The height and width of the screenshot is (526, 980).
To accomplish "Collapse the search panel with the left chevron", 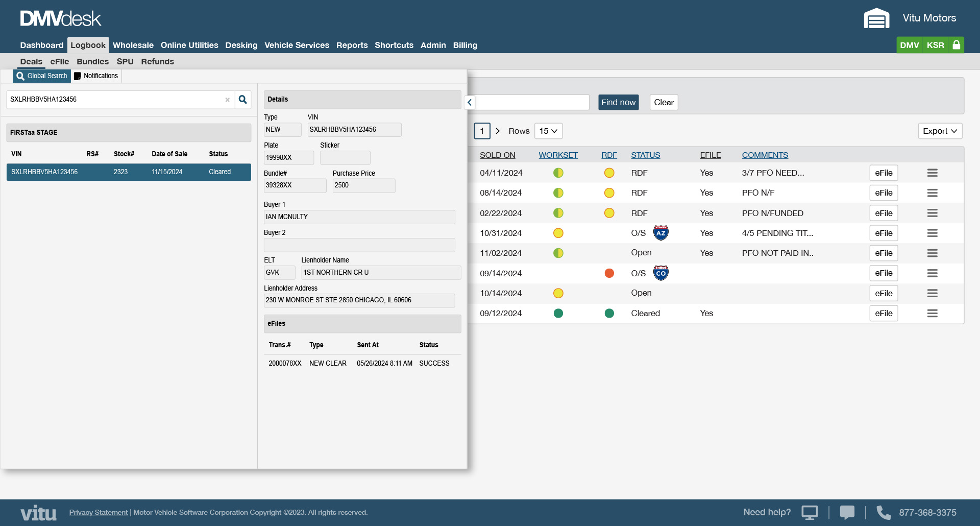I will click(x=469, y=102).
